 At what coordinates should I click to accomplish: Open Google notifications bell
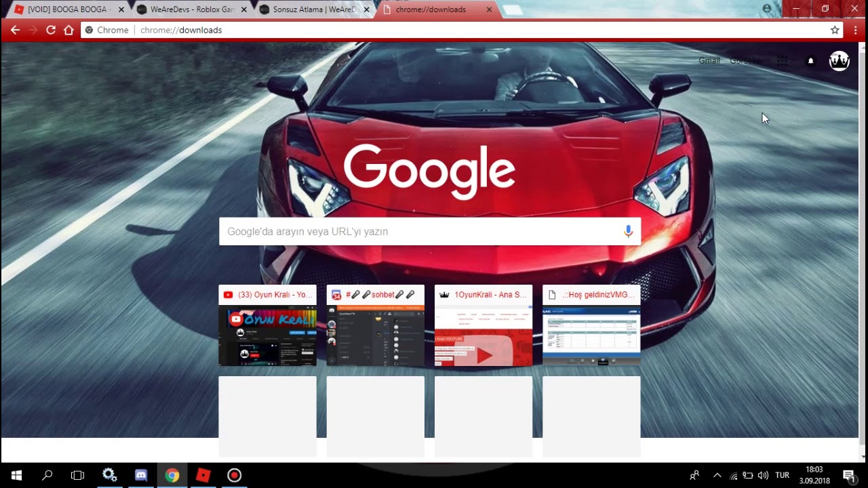pos(810,61)
